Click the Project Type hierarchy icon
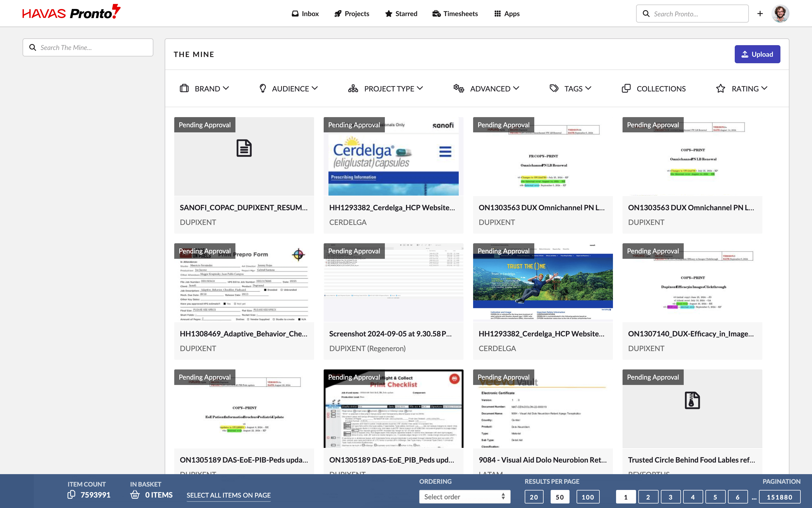Image resolution: width=812 pixels, height=508 pixels. click(353, 88)
